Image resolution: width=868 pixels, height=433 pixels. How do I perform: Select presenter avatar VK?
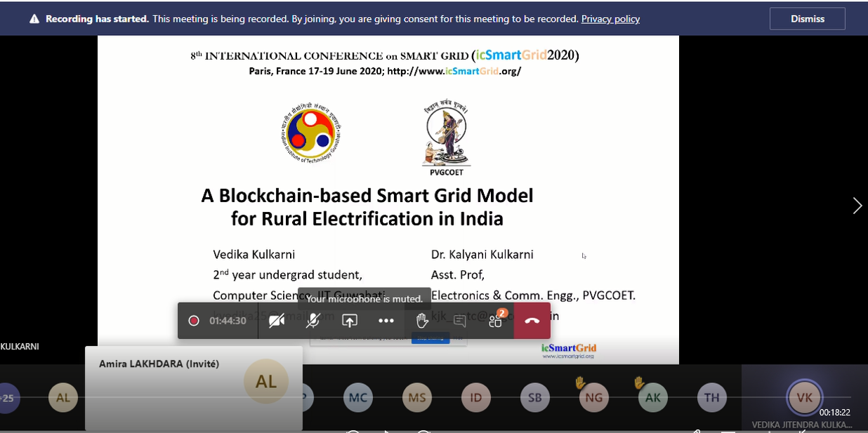[804, 397]
